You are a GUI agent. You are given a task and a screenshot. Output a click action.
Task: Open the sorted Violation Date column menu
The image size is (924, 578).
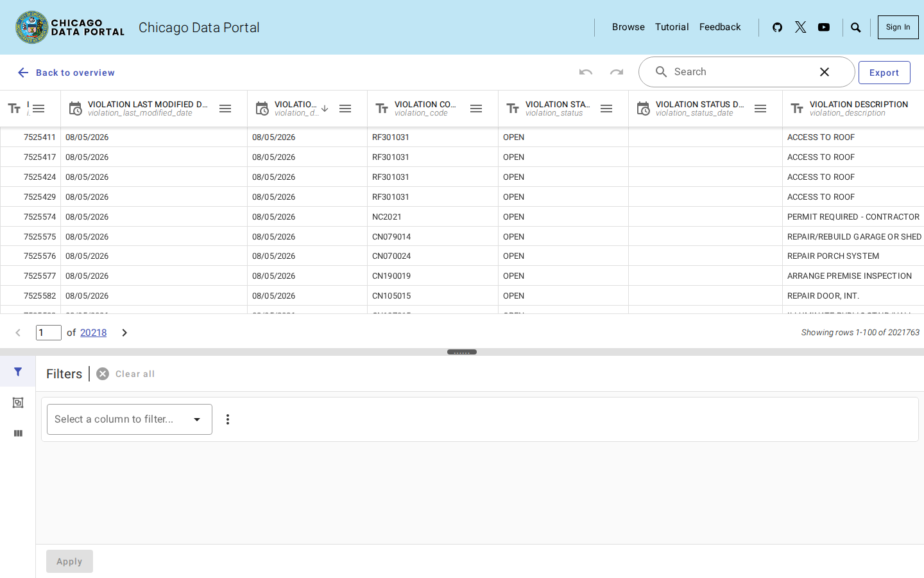coord(345,109)
